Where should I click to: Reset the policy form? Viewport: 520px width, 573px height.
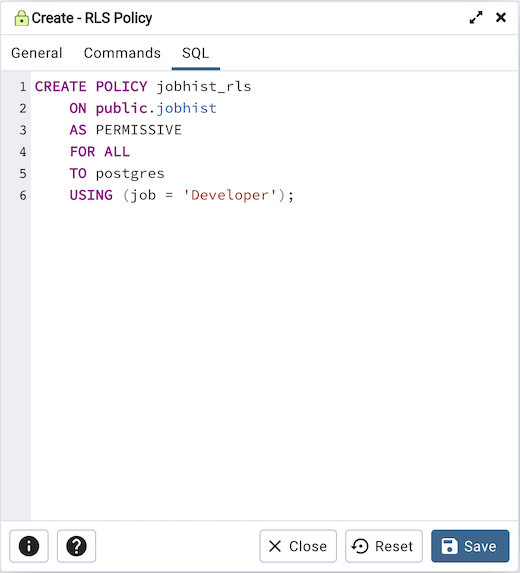384,546
